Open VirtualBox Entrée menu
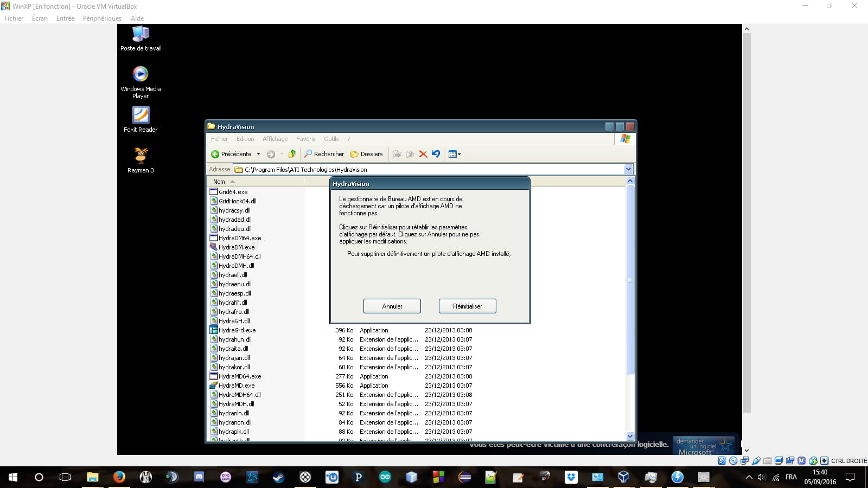The height and width of the screenshot is (488, 868). click(65, 18)
